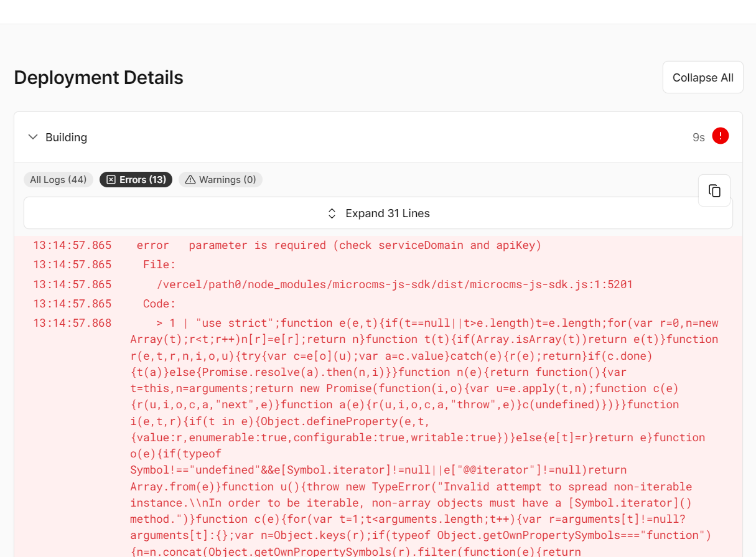Viewport: 756px width, 557px height.
Task: Click the warning triangle icon in Warnings filter
Action: point(190,180)
